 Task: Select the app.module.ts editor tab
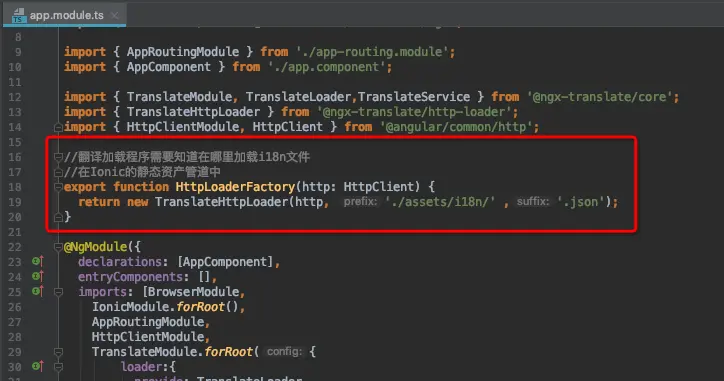point(65,15)
